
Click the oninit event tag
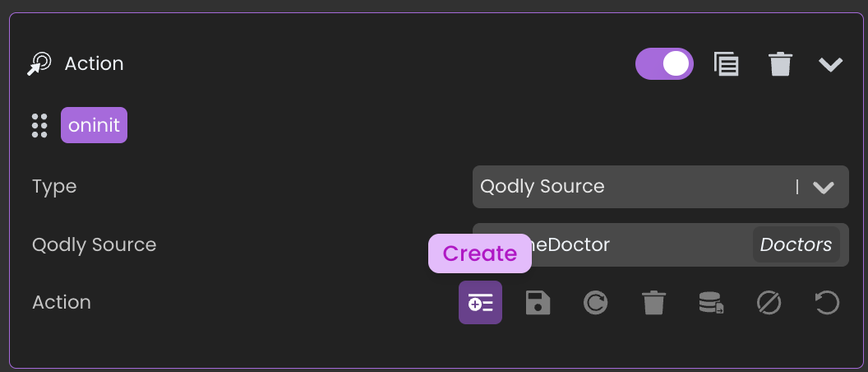tap(94, 125)
